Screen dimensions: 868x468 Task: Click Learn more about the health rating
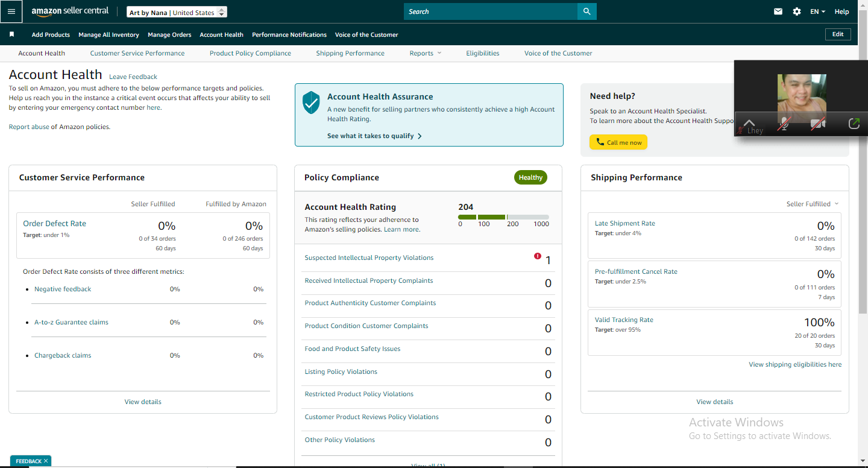pos(401,229)
